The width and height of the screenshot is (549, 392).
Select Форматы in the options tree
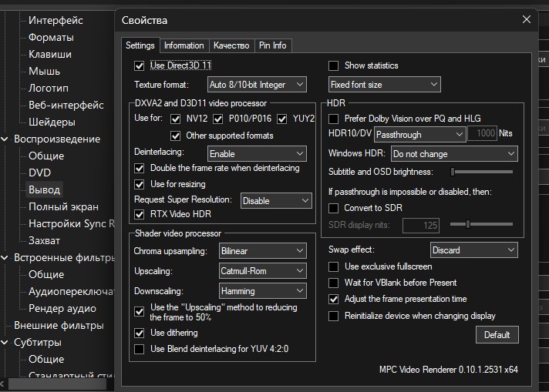51,38
